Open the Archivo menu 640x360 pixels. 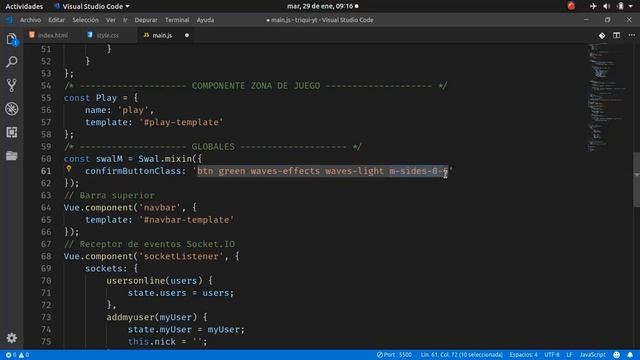click(x=31, y=20)
